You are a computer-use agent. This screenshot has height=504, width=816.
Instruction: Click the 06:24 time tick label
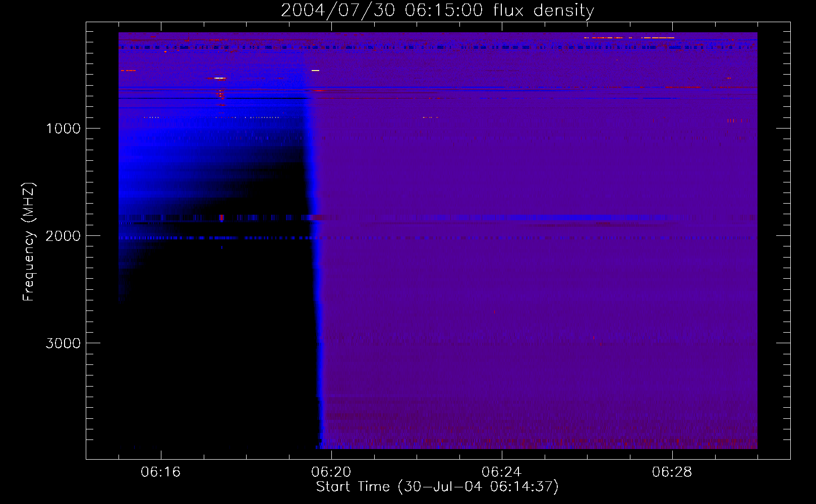501,472
